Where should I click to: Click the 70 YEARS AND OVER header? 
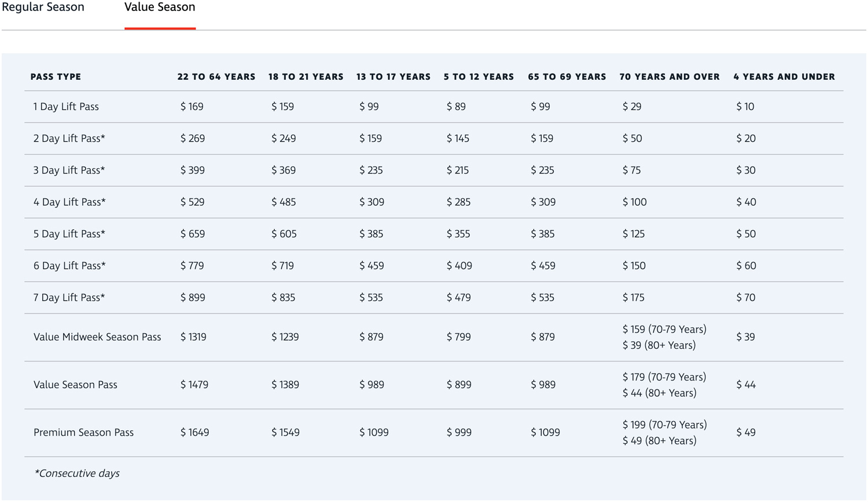tap(670, 77)
